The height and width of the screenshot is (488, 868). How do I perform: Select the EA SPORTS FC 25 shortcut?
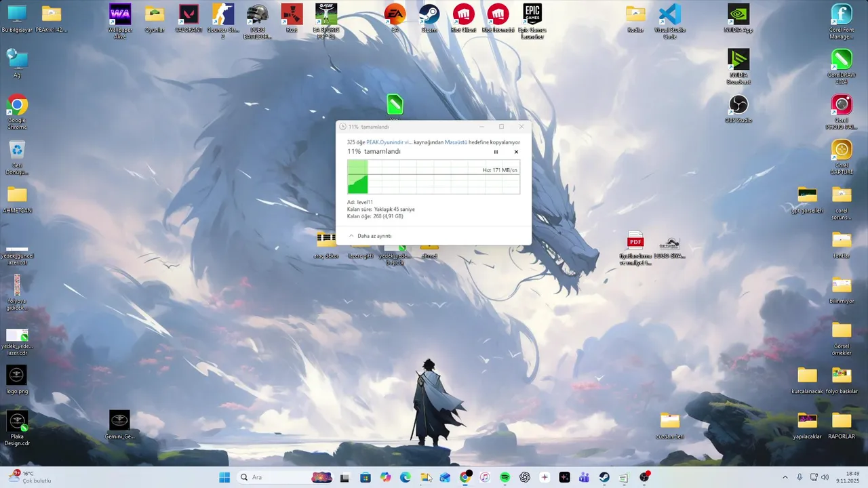coord(326,22)
